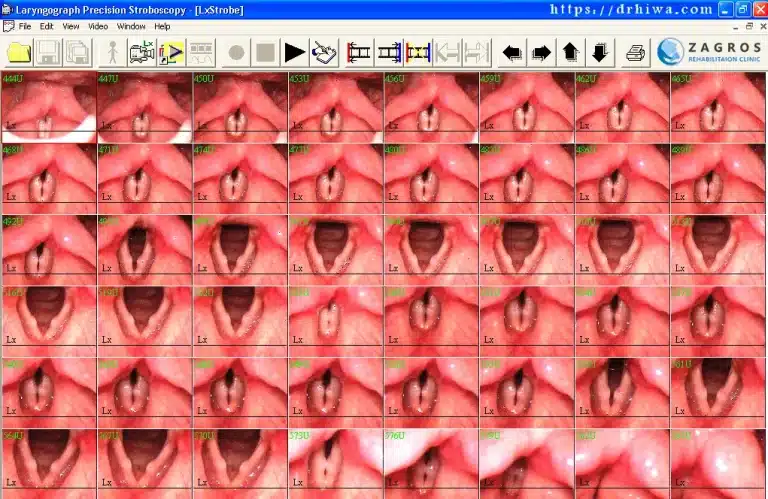Click the black left arrow icon
Image resolution: width=768 pixels, height=499 pixels.
coord(512,52)
